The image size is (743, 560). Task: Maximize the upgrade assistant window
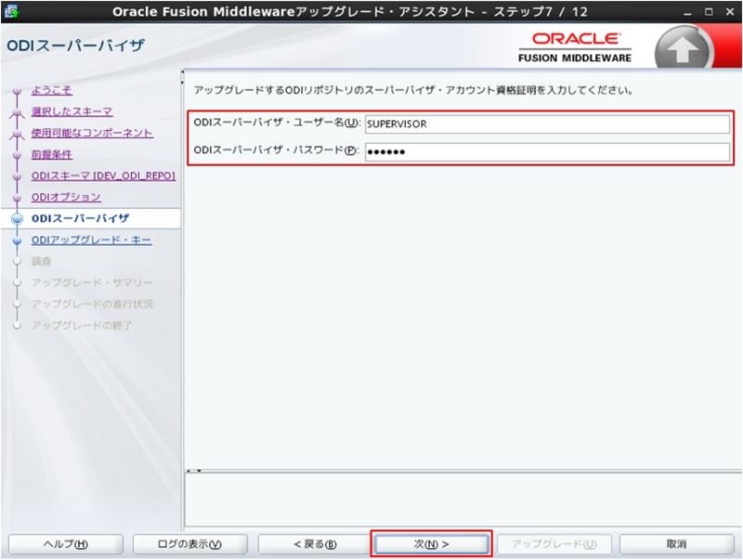tap(709, 12)
